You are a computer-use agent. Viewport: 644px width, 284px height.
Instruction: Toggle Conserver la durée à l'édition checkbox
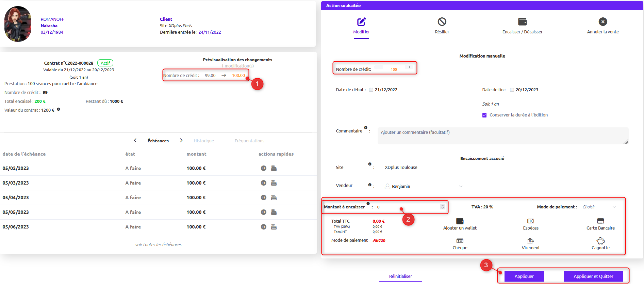[484, 115]
